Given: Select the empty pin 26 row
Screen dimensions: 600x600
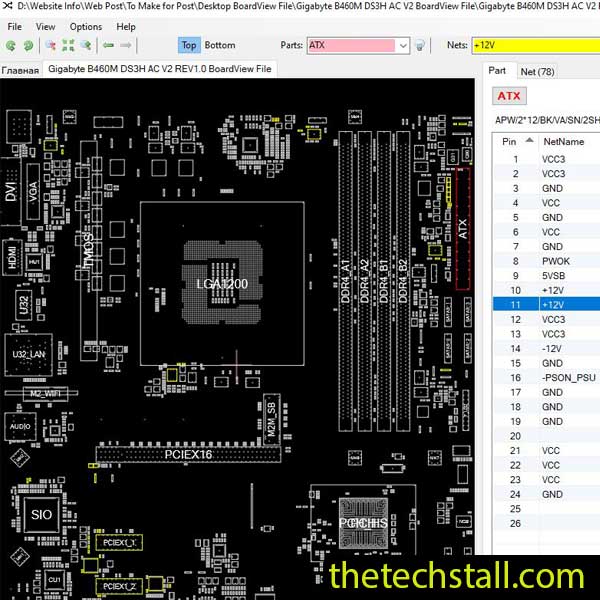Looking at the screenshot, I should pos(546,523).
